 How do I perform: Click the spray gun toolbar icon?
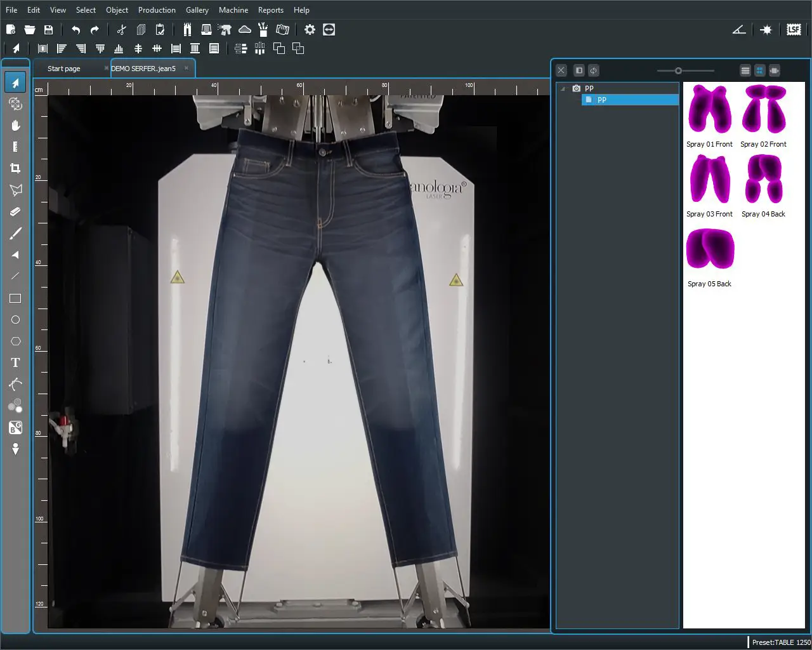click(225, 30)
